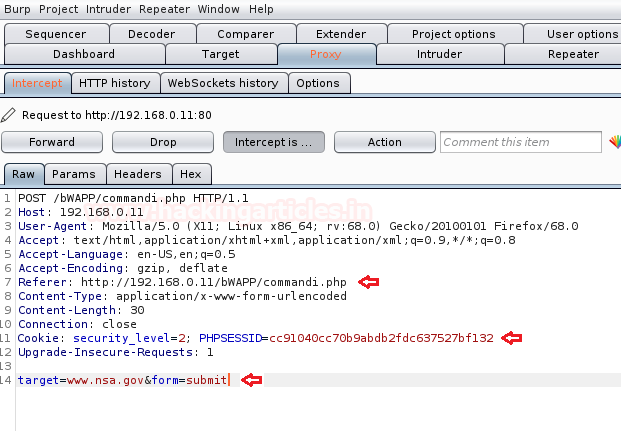
Task: Click the Content-Type header line
Action: (182, 296)
